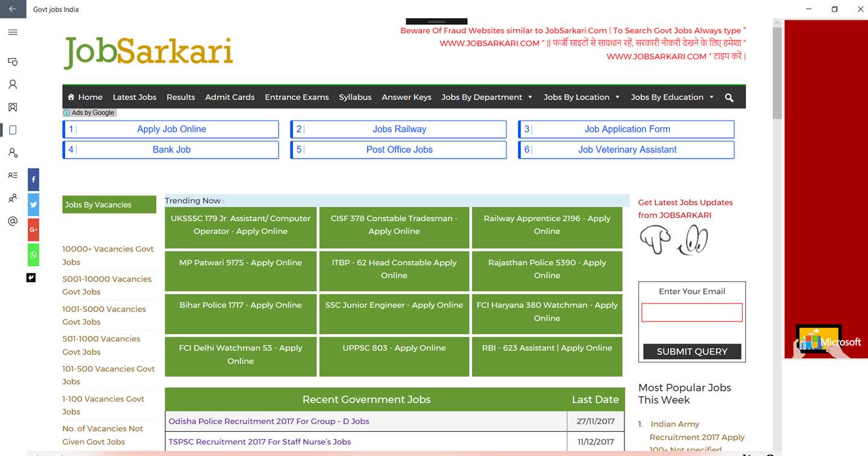Open the MP Patwari 9175 tile

[x=241, y=271]
